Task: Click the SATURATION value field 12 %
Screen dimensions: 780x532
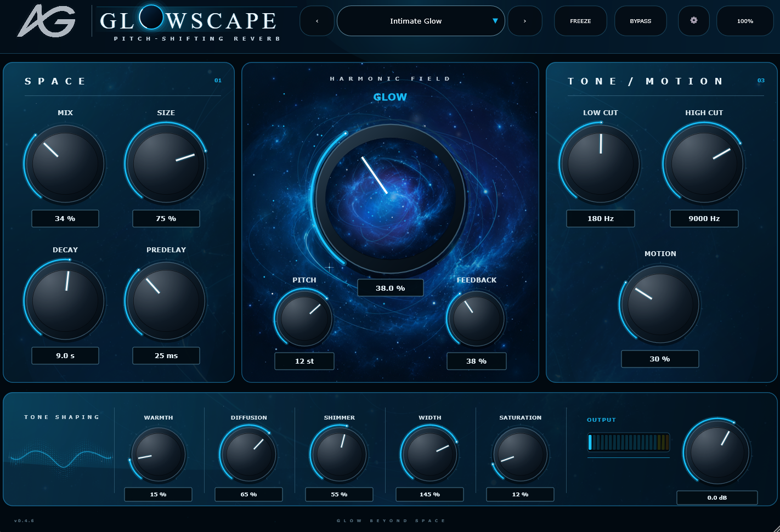Action: click(x=521, y=494)
